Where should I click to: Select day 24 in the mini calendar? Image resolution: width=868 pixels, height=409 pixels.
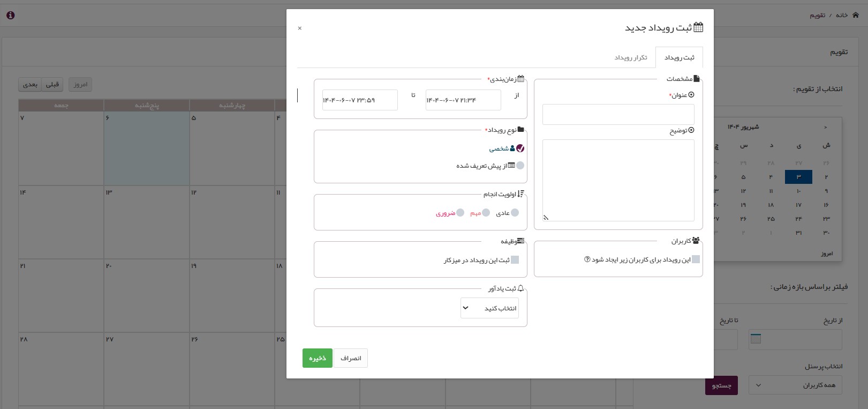(798, 219)
